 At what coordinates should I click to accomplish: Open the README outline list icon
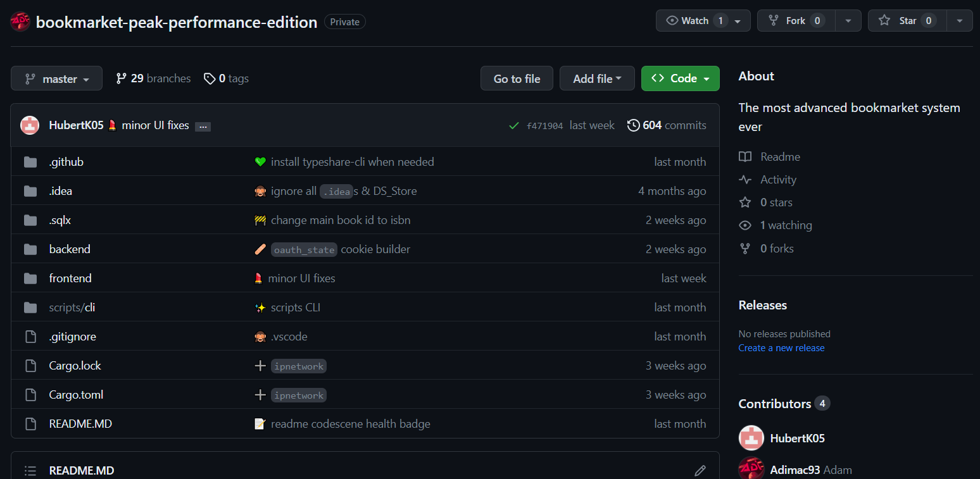30,471
